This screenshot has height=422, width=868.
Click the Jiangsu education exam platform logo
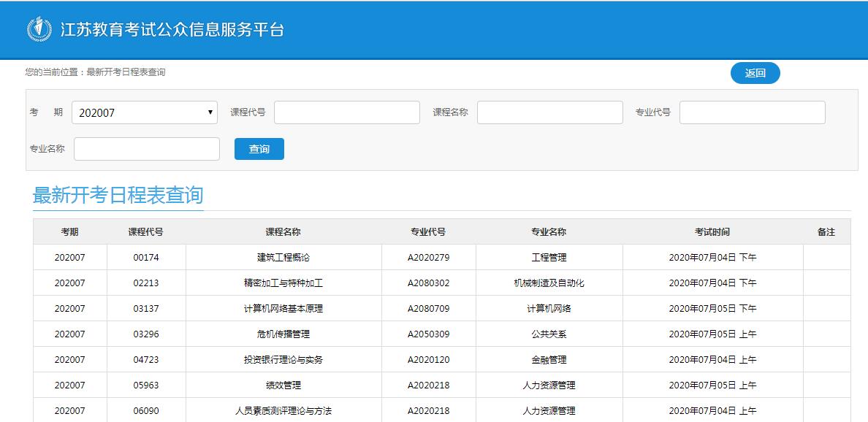click(39, 29)
